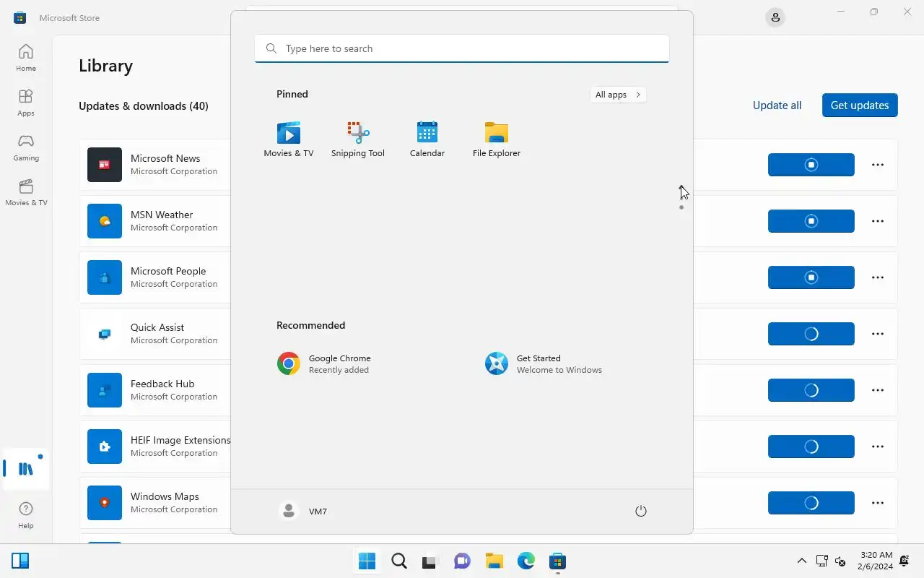Open the Apps section in Store sidebar
Screen dimensions: 924x578
click(x=26, y=103)
